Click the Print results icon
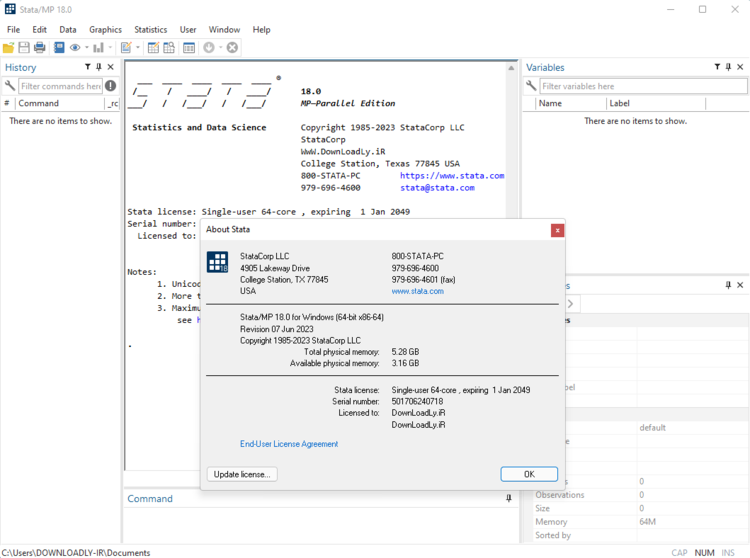The height and width of the screenshot is (558, 750). [40, 47]
